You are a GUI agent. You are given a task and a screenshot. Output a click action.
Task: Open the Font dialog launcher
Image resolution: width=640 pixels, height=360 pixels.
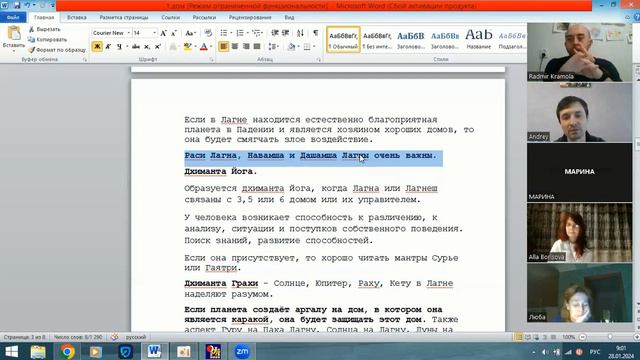211,60
